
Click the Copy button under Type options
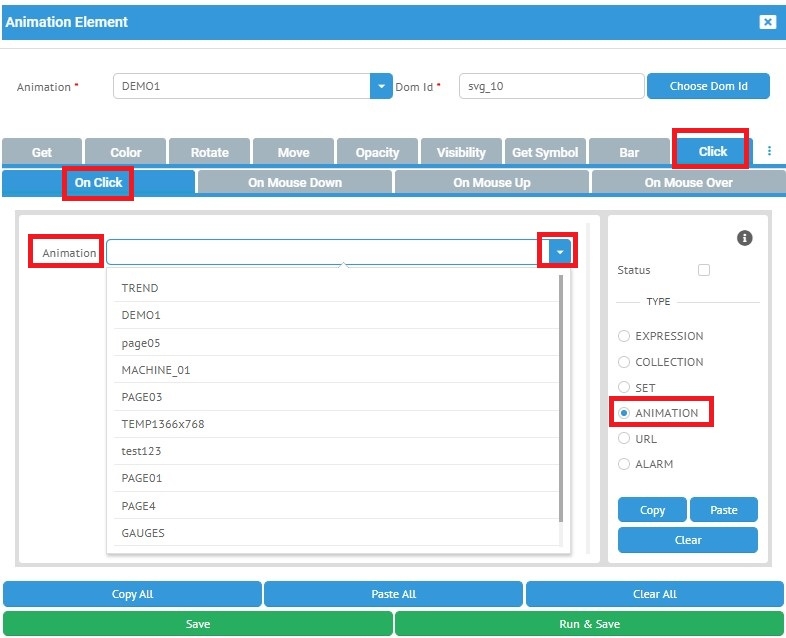tap(652, 510)
